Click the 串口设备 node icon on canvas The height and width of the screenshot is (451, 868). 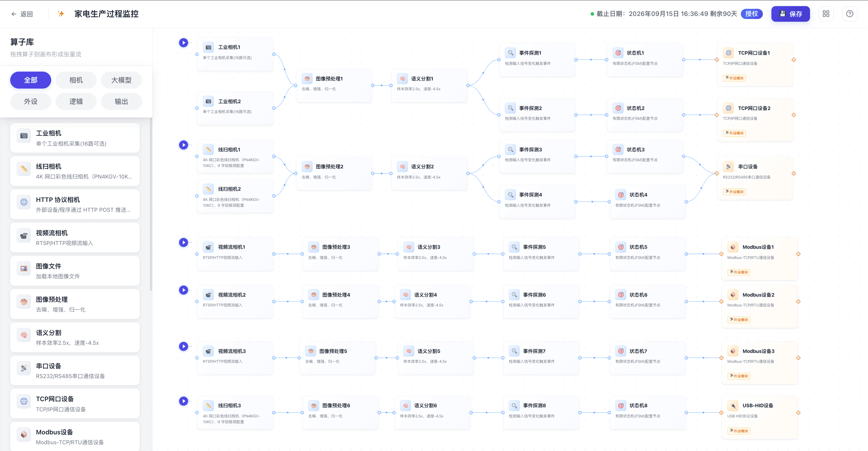click(x=728, y=167)
